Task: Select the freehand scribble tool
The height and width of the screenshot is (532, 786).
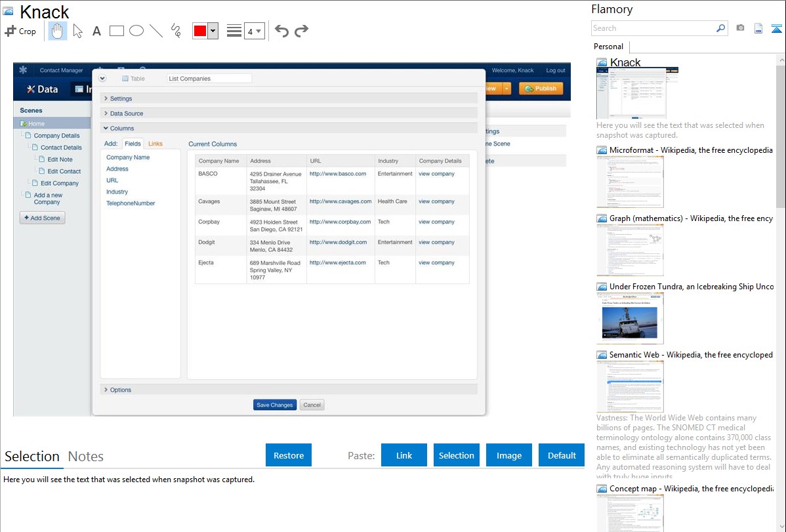Action: click(x=176, y=31)
